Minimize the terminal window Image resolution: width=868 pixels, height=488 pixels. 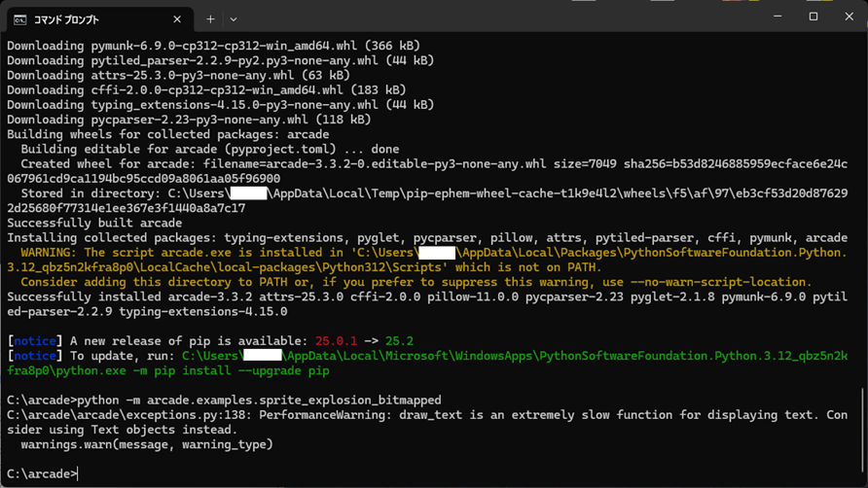click(x=778, y=17)
